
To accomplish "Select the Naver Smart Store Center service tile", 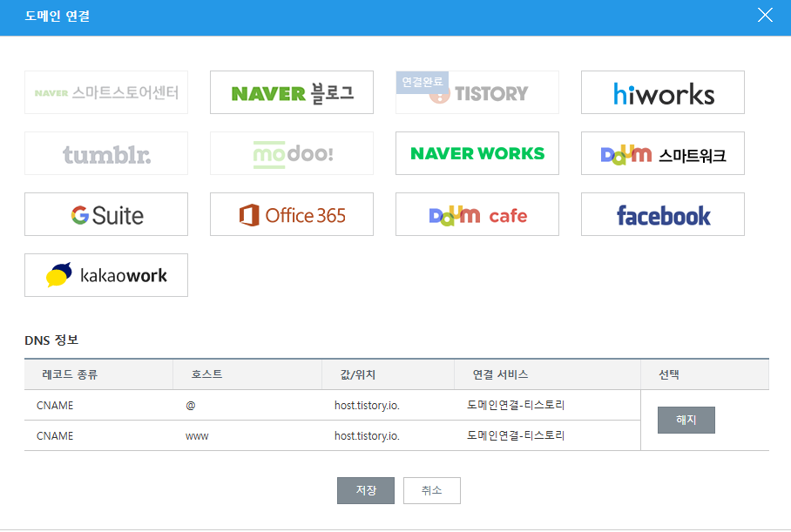I will pyautogui.click(x=106, y=92).
